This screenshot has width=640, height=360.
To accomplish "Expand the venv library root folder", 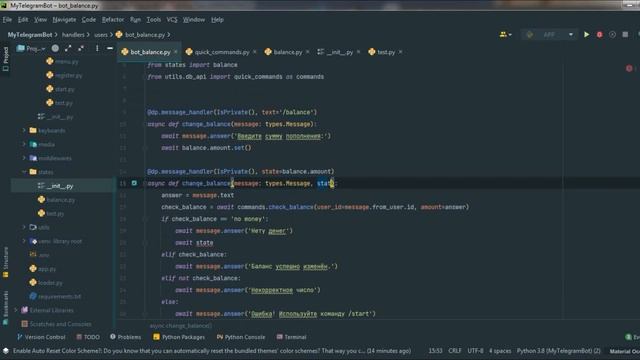I will tap(24, 241).
